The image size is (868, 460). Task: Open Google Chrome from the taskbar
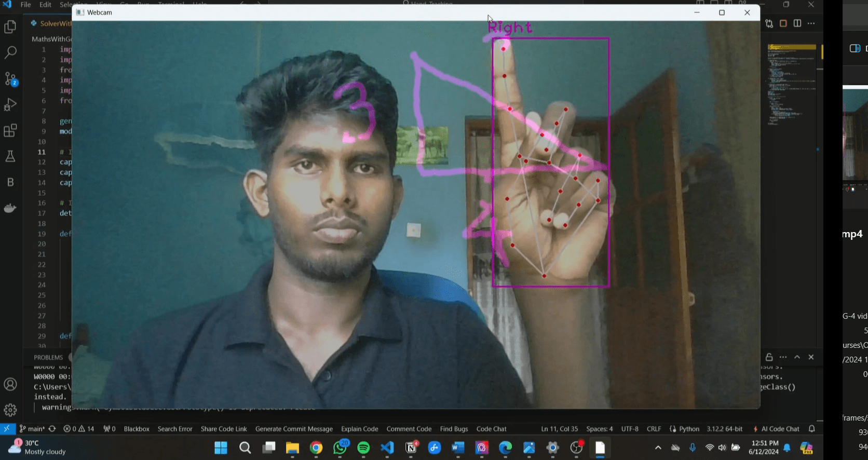(x=316, y=448)
